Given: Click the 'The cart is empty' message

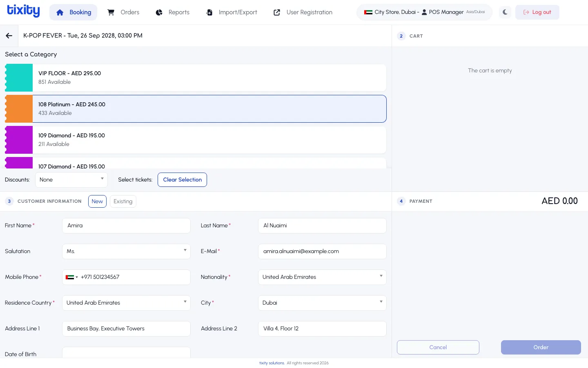Looking at the screenshot, I should tap(490, 71).
